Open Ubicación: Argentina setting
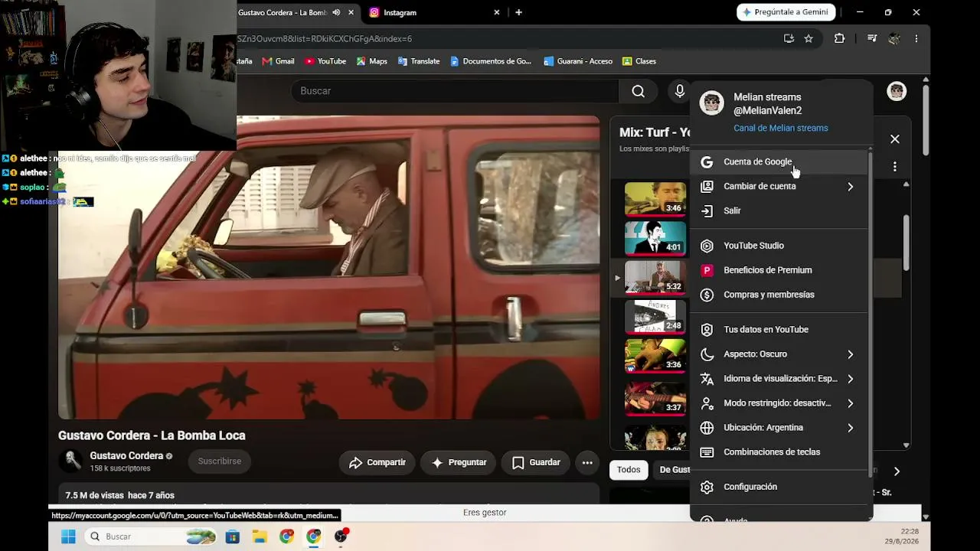The height and width of the screenshot is (551, 980). coord(779,428)
